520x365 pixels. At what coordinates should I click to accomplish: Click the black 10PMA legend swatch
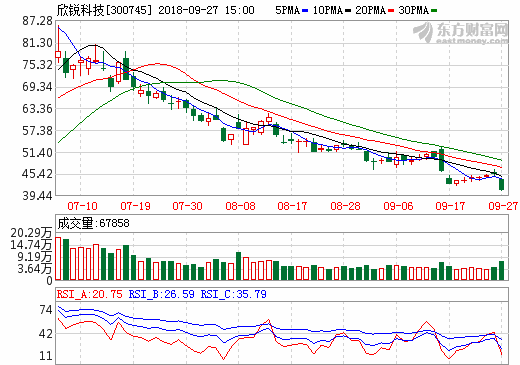coord(348,11)
